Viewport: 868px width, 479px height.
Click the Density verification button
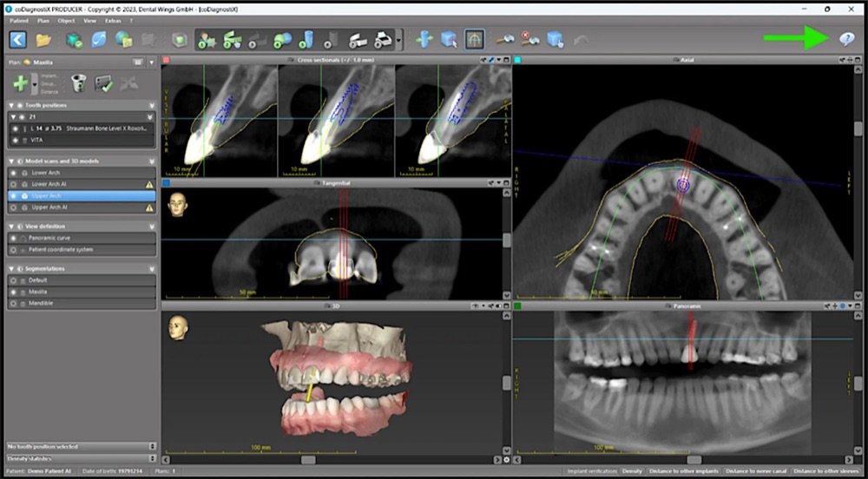tap(632, 471)
